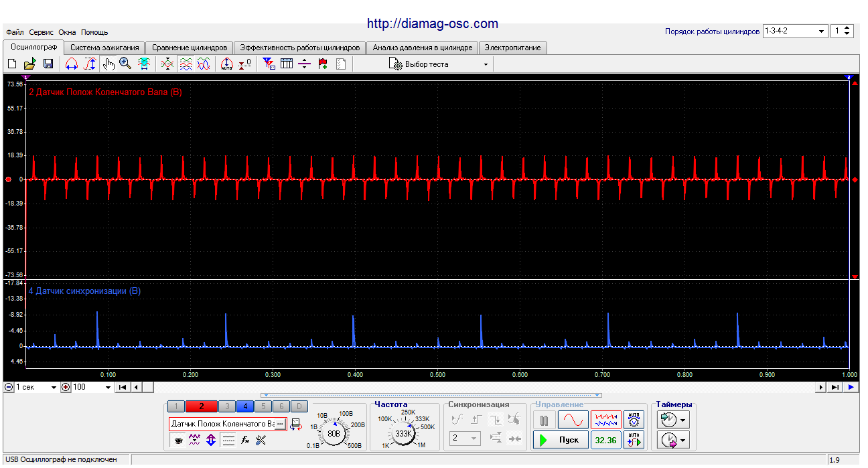The width and height of the screenshot is (868, 468).
Task: Step back one frame arrow
Action: tap(136, 387)
